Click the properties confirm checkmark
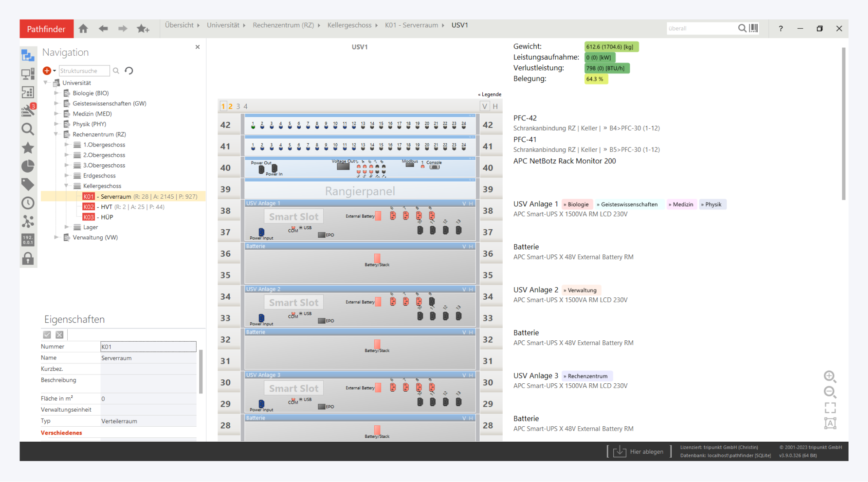 tap(47, 335)
